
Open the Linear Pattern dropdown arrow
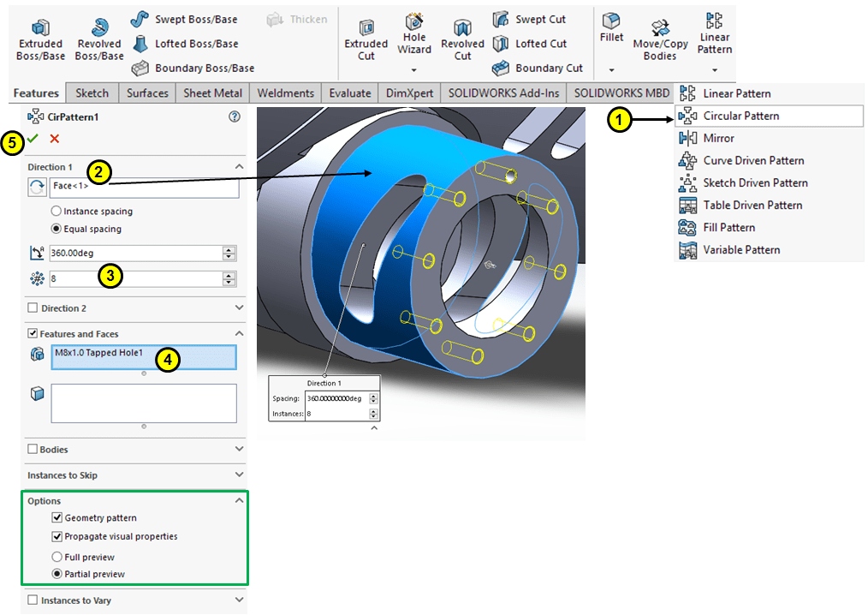click(x=714, y=70)
